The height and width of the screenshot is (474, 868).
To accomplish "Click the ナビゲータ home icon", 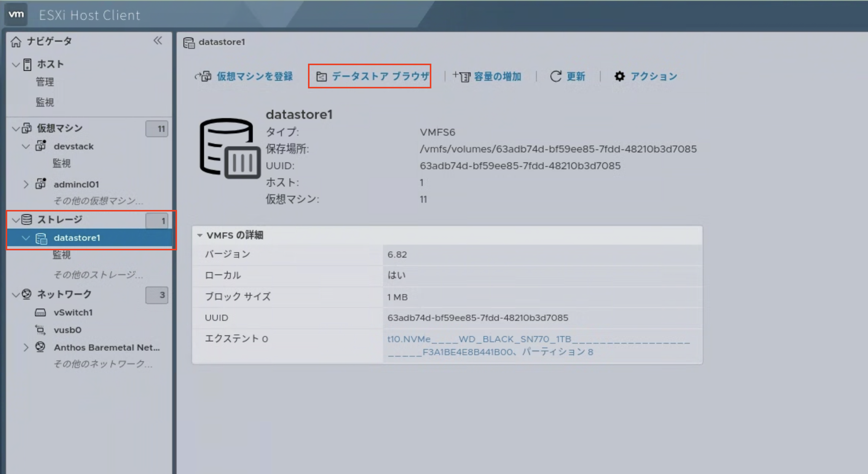I will pos(16,41).
